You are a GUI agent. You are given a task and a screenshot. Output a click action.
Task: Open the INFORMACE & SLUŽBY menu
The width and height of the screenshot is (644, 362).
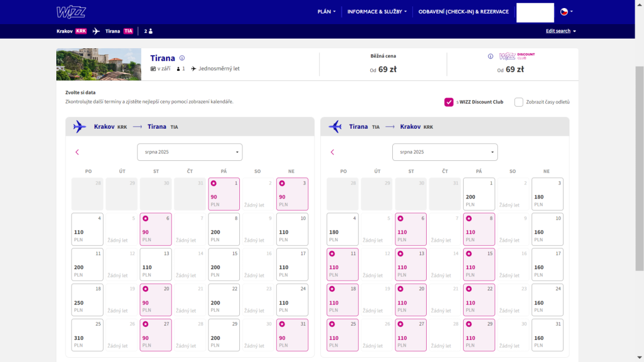pyautogui.click(x=377, y=12)
